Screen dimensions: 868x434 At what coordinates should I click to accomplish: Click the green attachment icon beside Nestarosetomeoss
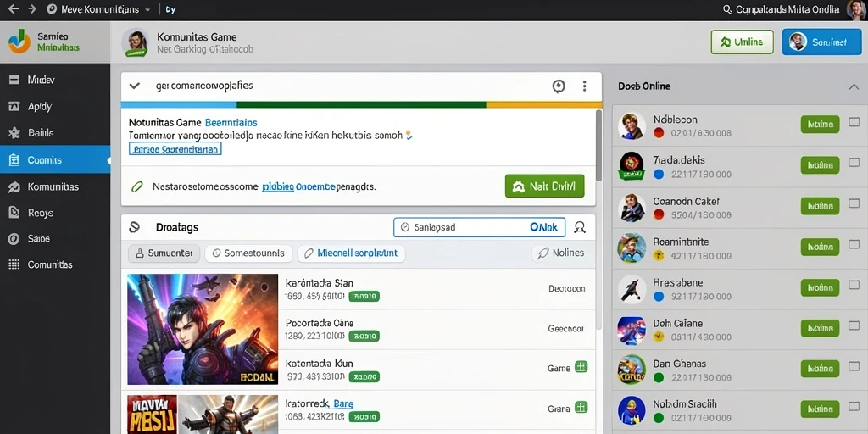coord(136,186)
